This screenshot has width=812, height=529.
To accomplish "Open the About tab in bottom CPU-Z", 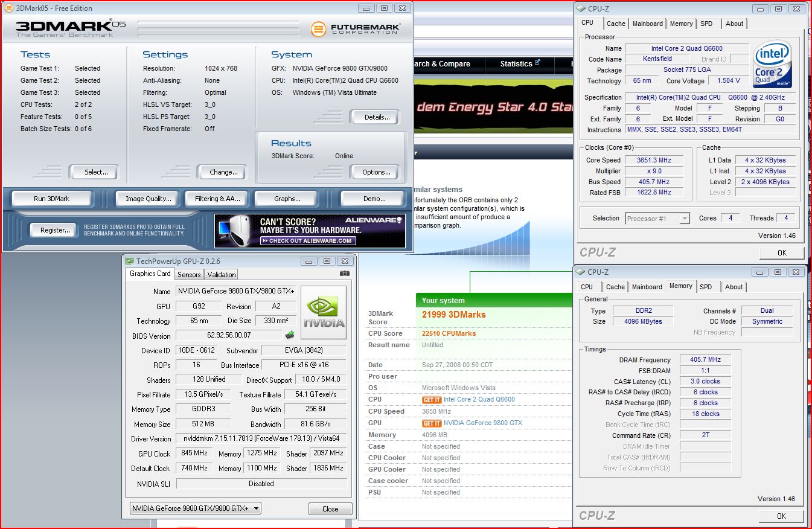I will (x=734, y=287).
